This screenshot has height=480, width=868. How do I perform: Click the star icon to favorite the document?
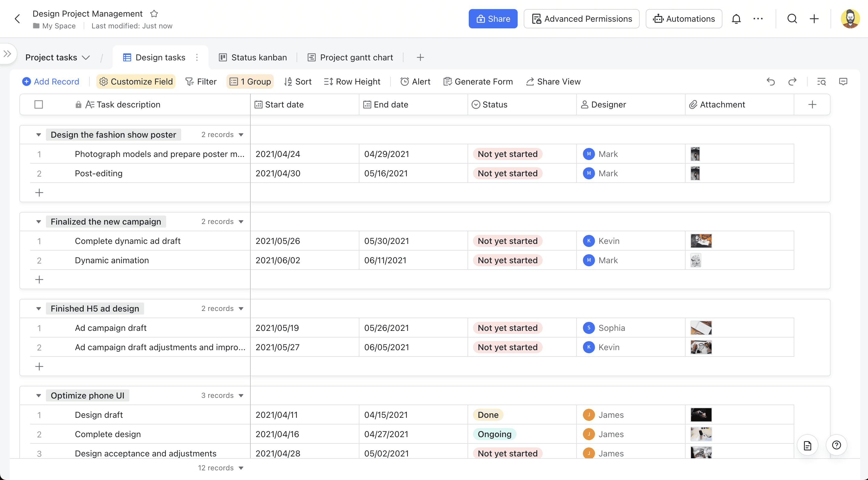[x=154, y=14]
